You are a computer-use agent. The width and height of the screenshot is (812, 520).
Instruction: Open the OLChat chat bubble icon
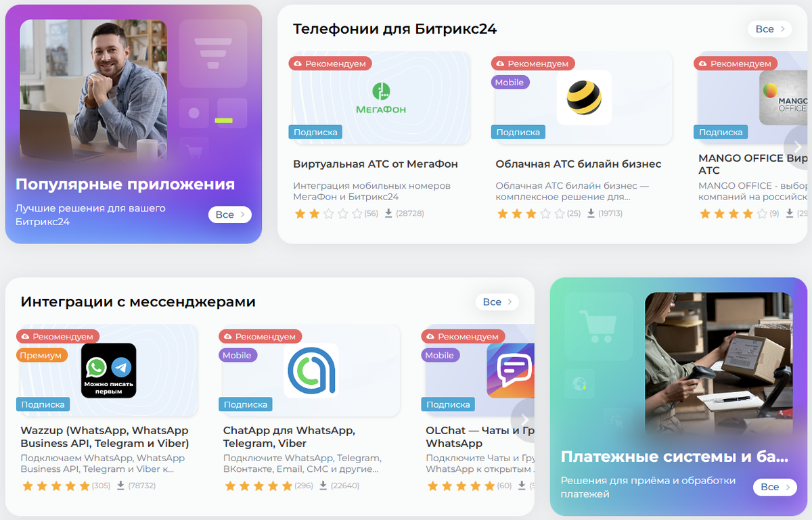[x=511, y=371]
